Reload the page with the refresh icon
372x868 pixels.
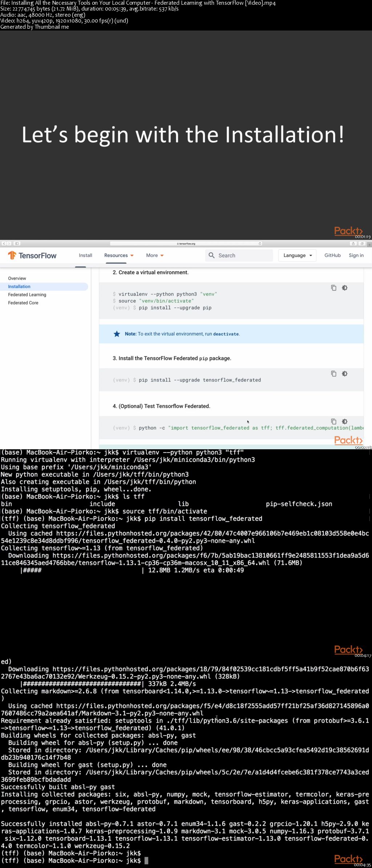260,244
